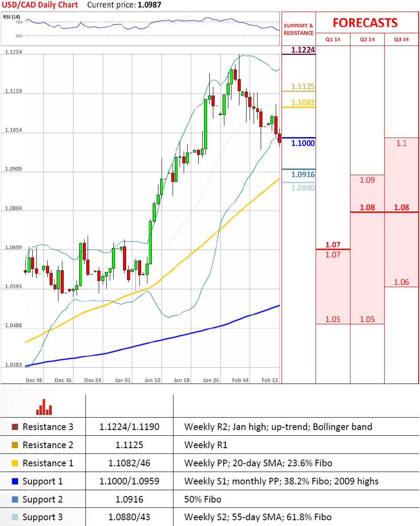Screen dimensions: 420x526
Task: Click the 1.1000 support level label
Action: 303,143
